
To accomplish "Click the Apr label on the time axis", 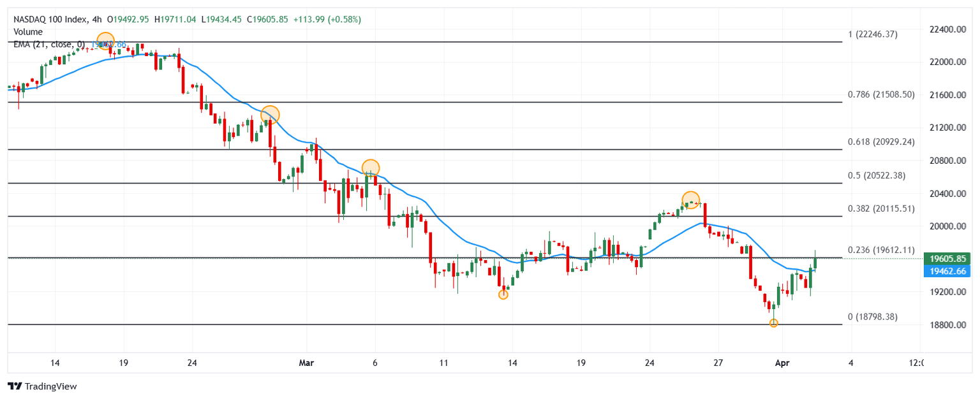I will tap(782, 363).
